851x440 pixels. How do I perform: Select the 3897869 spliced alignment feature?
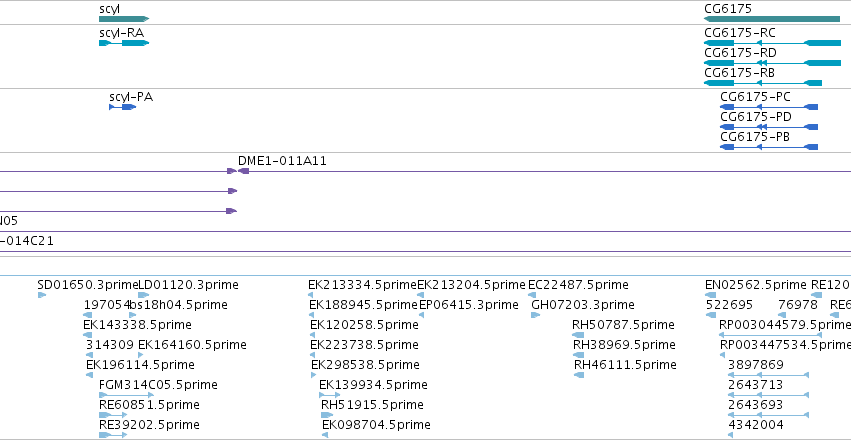click(x=769, y=375)
